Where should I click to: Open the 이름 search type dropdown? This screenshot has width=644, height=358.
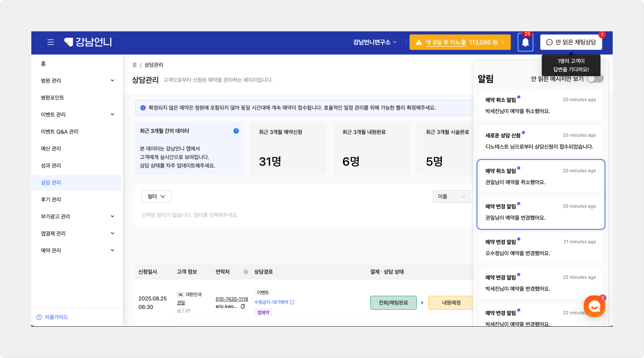click(451, 197)
